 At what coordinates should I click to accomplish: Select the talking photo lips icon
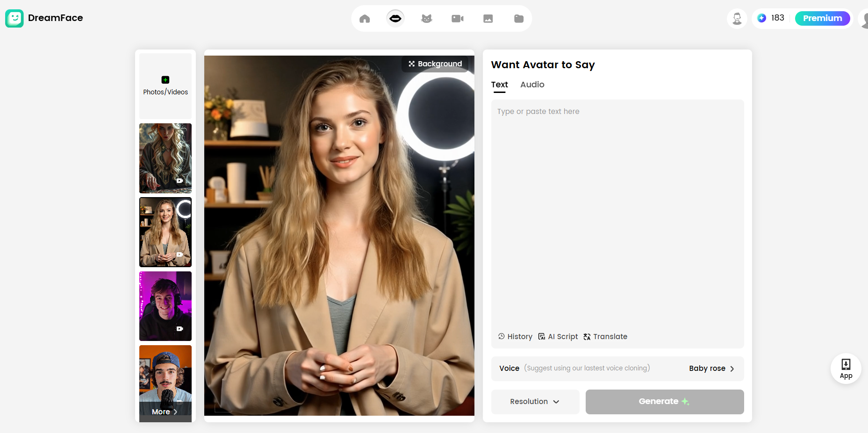pos(395,18)
